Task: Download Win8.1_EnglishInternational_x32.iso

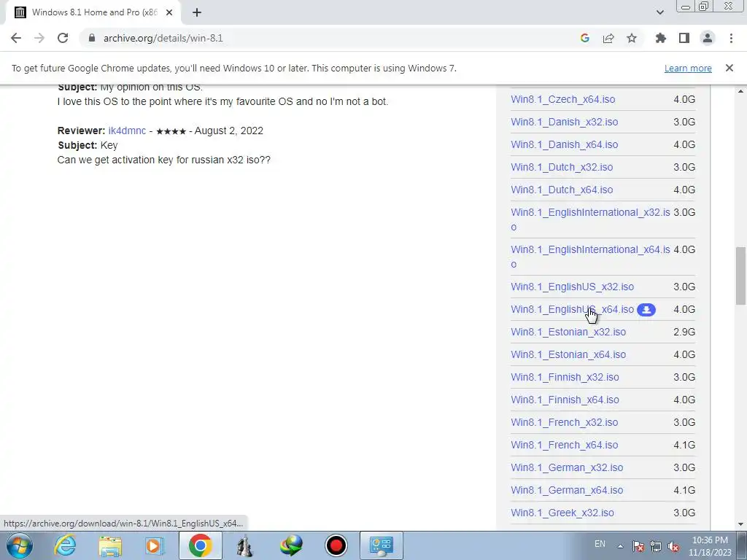Action: (590, 219)
